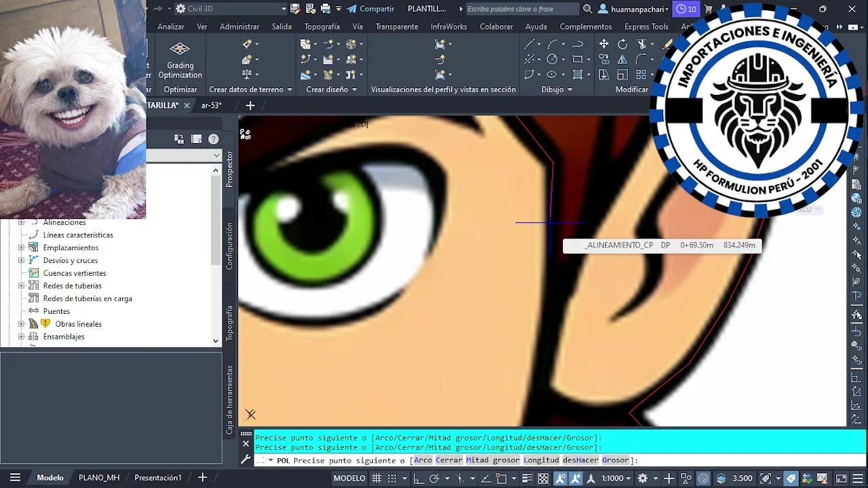The width and height of the screenshot is (868, 488).
Task: Select the Ellipse tool in Dibujo panel
Action: pos(553,75)
